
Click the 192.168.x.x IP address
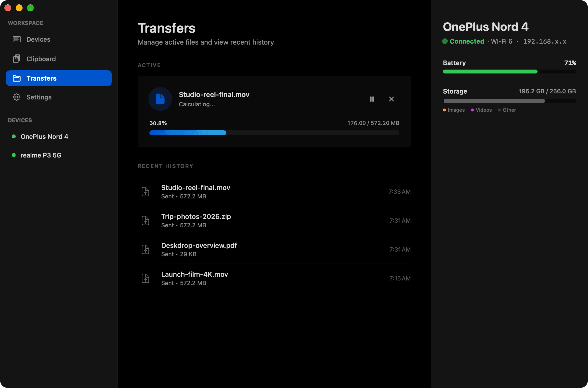pyautogui.click(x=545, y=41)
